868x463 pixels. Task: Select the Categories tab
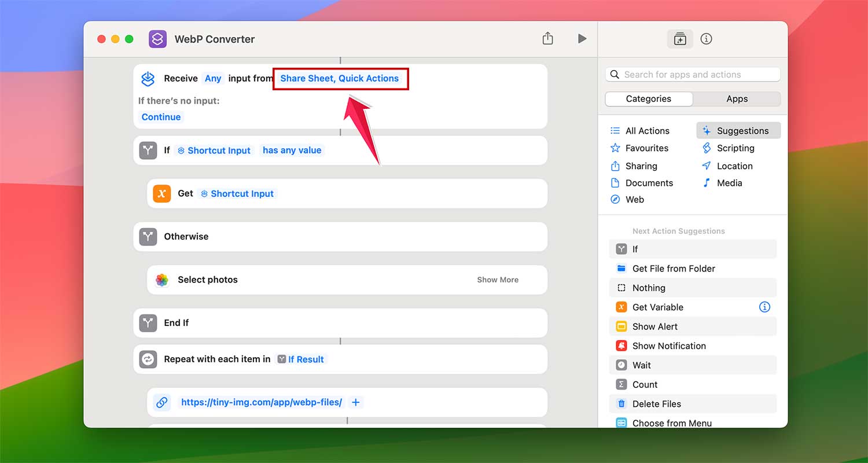click(x=648, y=98)
